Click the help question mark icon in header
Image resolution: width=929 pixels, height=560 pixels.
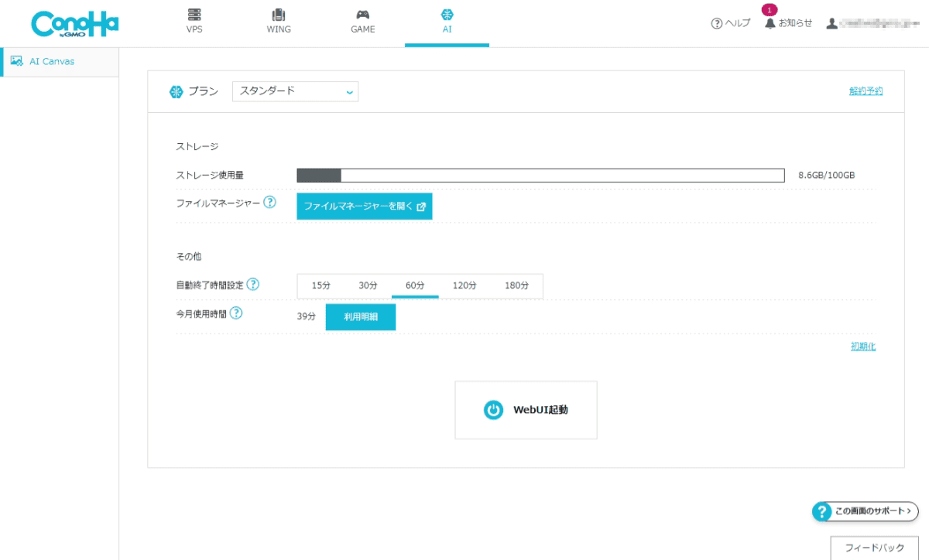click(x=717, y=23)
